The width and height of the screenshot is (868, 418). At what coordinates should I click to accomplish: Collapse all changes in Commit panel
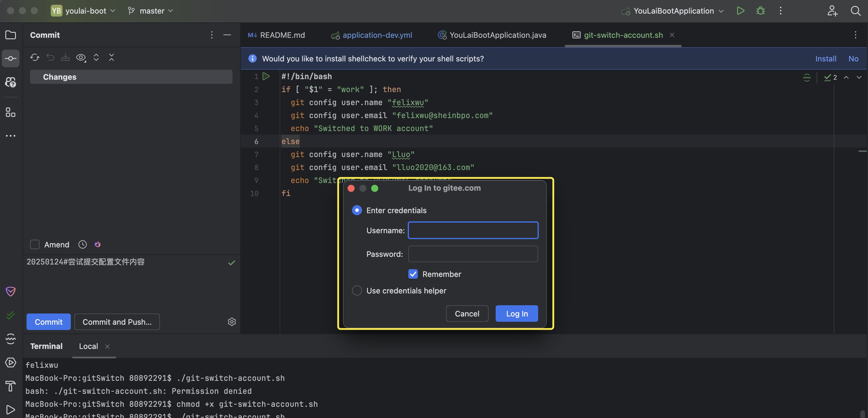click(112, 57)
